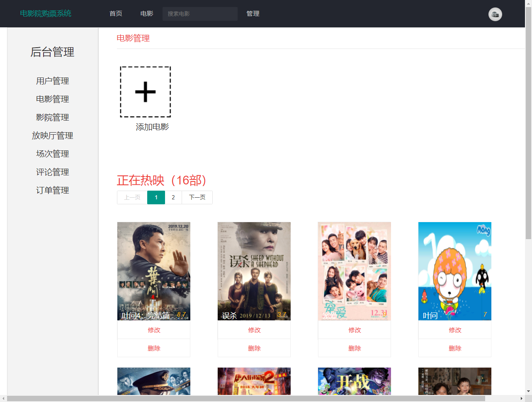Screen dimensions: 532x402
Task: Click 删除 under the 叶问4 poster
Action: [153, 348]
